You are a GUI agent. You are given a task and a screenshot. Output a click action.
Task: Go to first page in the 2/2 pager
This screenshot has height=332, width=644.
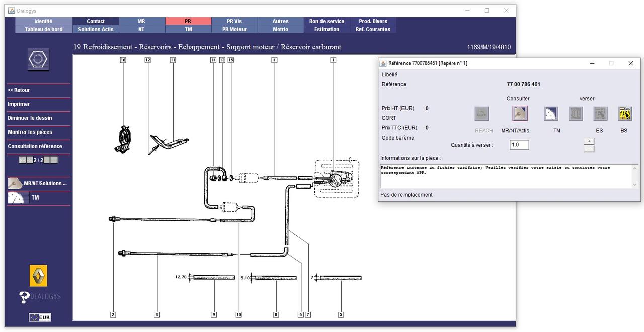[23, 160]
